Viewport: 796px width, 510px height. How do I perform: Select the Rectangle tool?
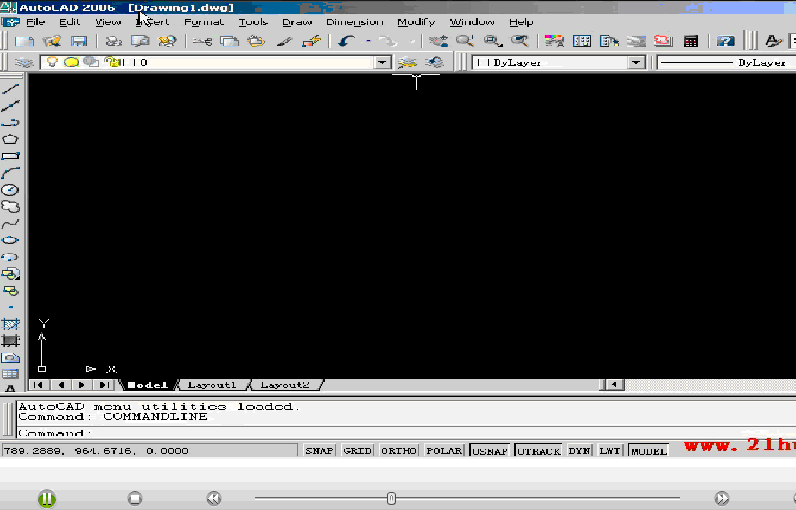[10, 156]
